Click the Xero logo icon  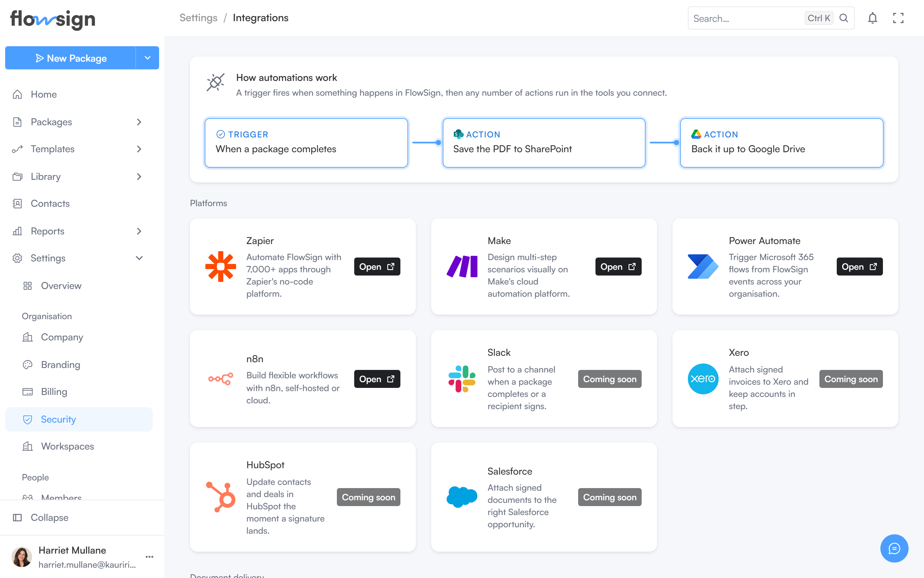pos(703,379)
